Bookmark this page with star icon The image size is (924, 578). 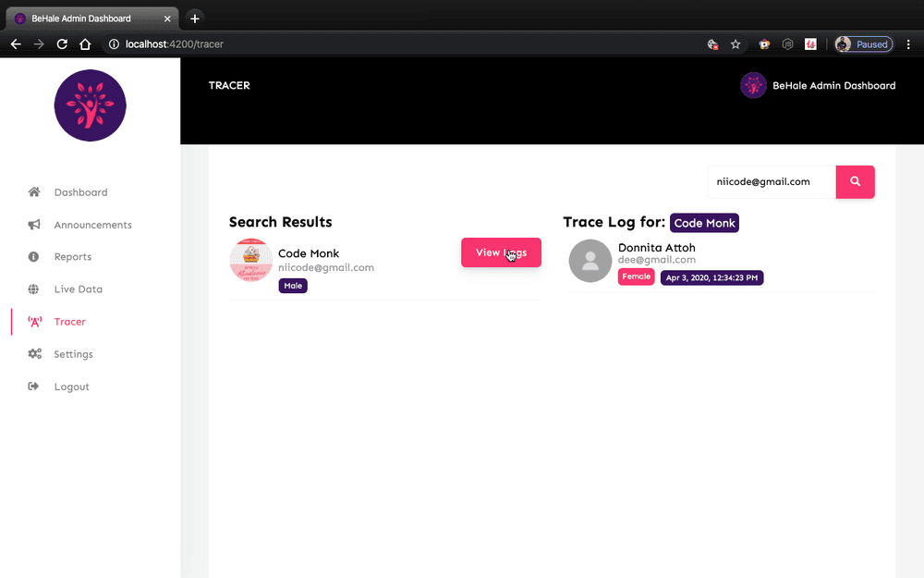[736, 43]
